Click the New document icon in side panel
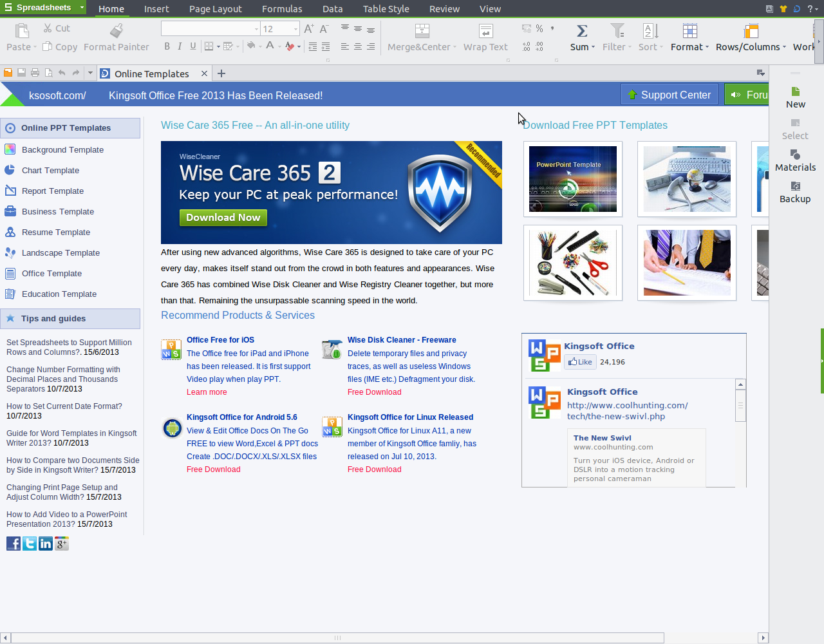This screenshot has height=644, width=824. coord(795,91)
